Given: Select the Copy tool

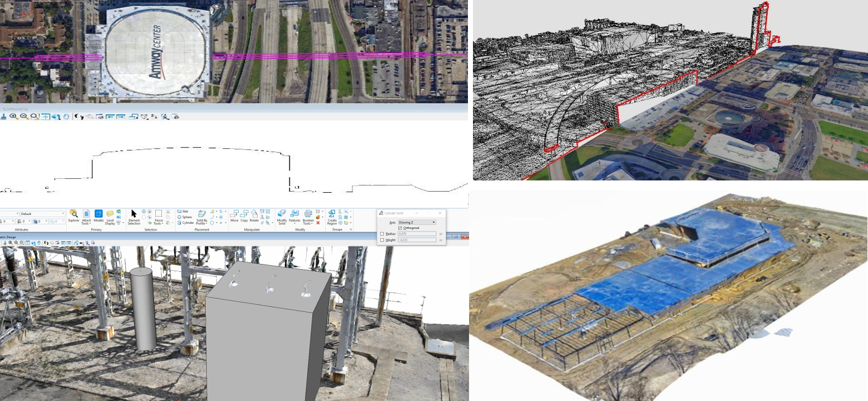Looking at the screenshot, I should [244, 216].
